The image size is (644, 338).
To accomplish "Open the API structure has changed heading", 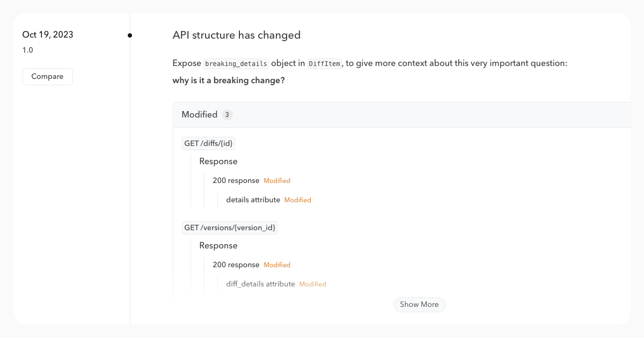I will click(236, 35).
